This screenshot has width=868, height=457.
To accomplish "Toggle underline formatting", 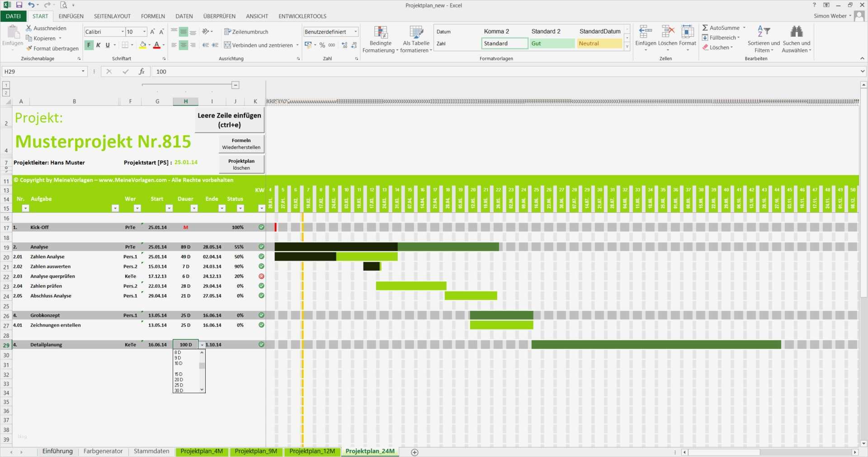I will [107, 45].
